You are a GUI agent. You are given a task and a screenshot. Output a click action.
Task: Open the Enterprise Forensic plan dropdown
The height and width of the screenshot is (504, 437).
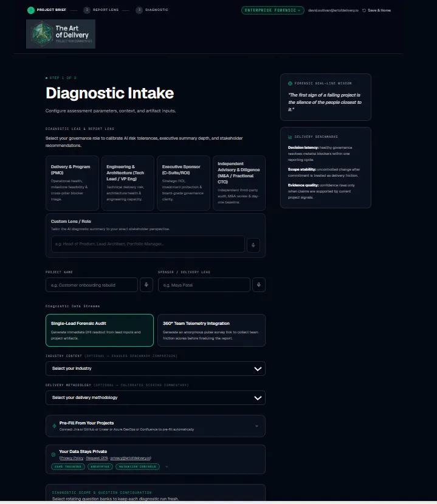pos(272,10)
